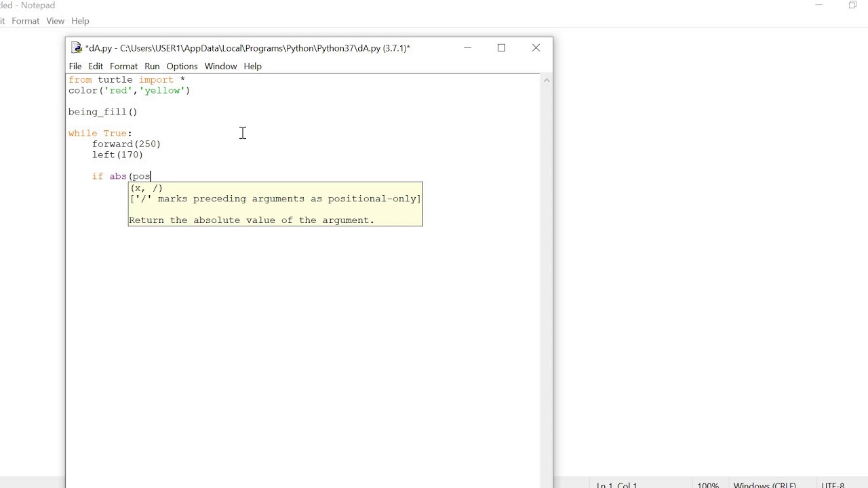Open the Notepad Help menu

[x=80, y=21]
